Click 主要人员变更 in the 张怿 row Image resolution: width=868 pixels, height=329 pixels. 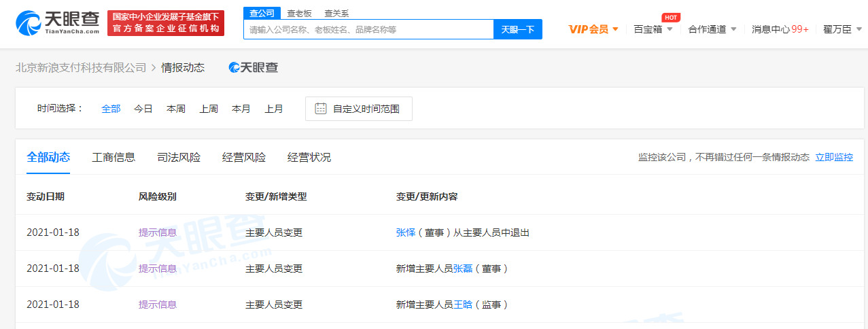[274, 232]
